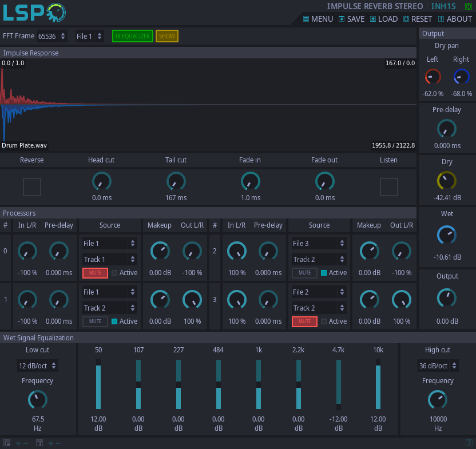Click processor 3 Pre-delay knob
This screenshot has height=449, width=476.
[x=268, y=300]
